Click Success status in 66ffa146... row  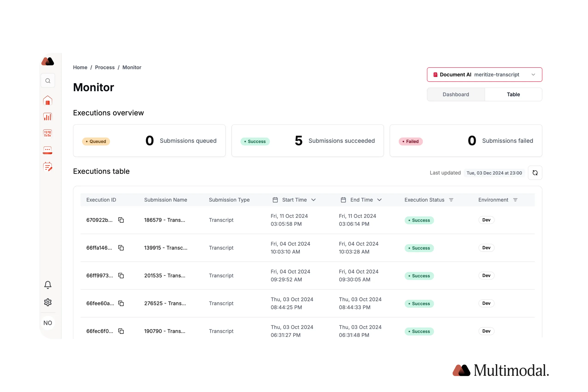coord(419,248)
